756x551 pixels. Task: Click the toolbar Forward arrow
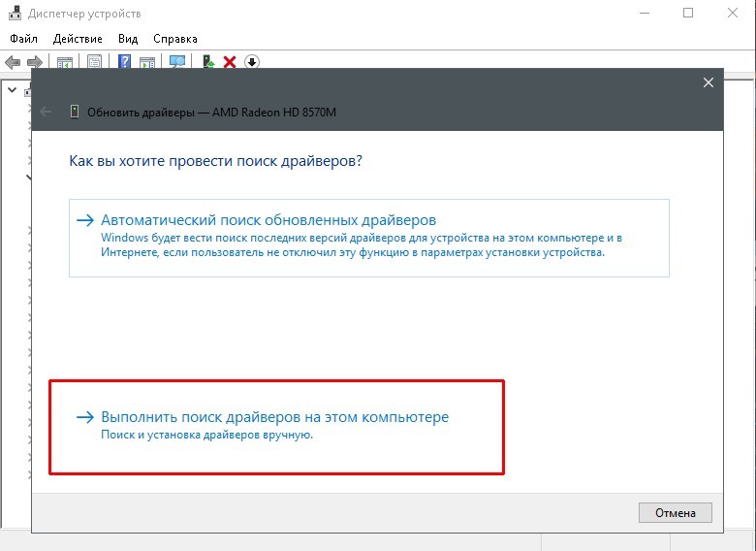[x=34, y=62]
